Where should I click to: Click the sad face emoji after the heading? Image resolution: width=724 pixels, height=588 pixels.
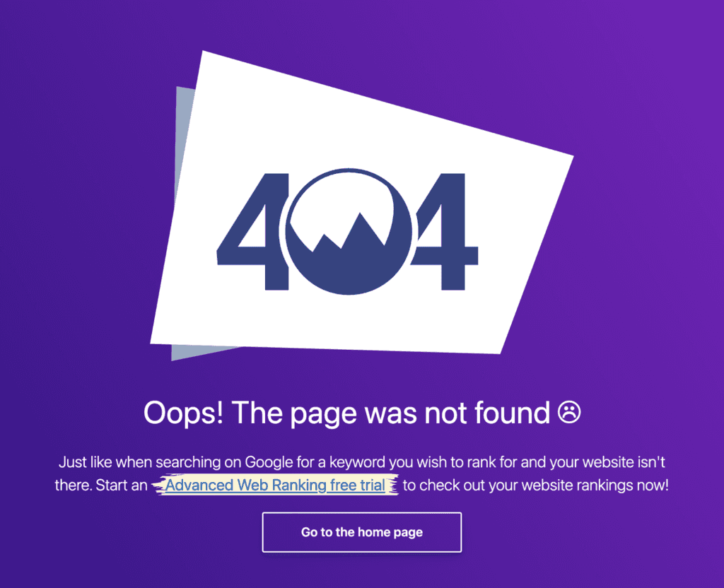coord(569,412)
